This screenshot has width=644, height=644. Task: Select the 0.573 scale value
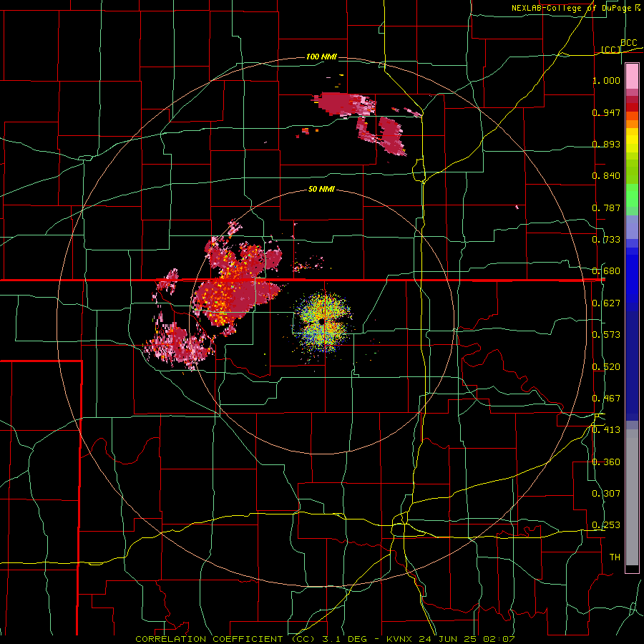606,335
